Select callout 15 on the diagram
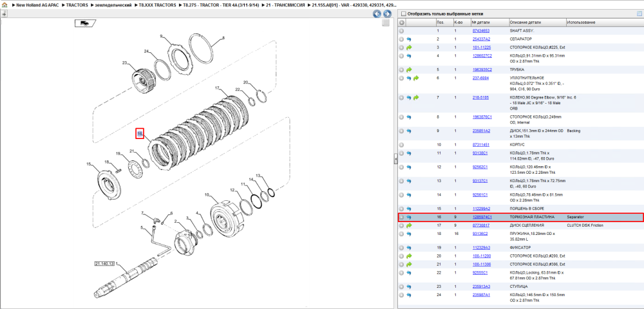The height and width of the screenshot is (309, 644). click(88, 164)
